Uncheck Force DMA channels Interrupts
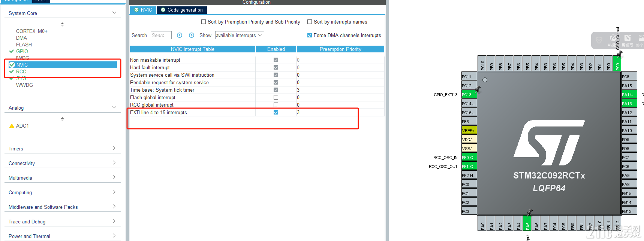The width and height of the screenshot is (644, 241). (x=310, y=35)
